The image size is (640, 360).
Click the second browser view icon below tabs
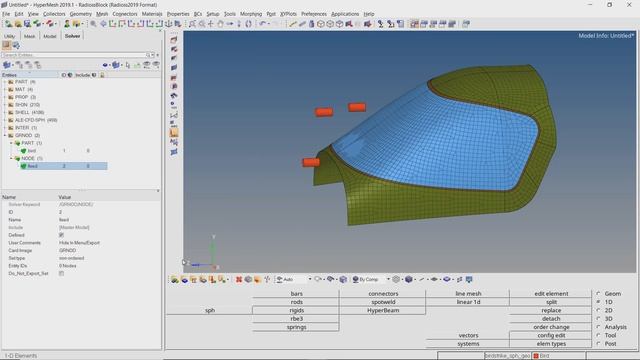tap(16, 45)
